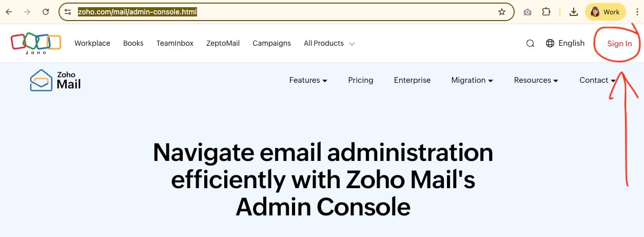Open the Migration dropdown menu
The width and height of the screenshot is (644, 237).
(472, 80)
